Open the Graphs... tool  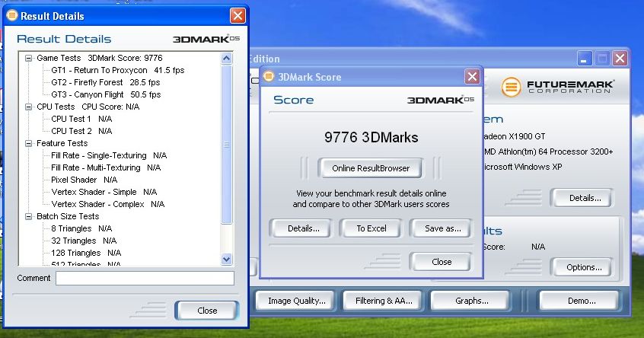[x=471, y=301]
